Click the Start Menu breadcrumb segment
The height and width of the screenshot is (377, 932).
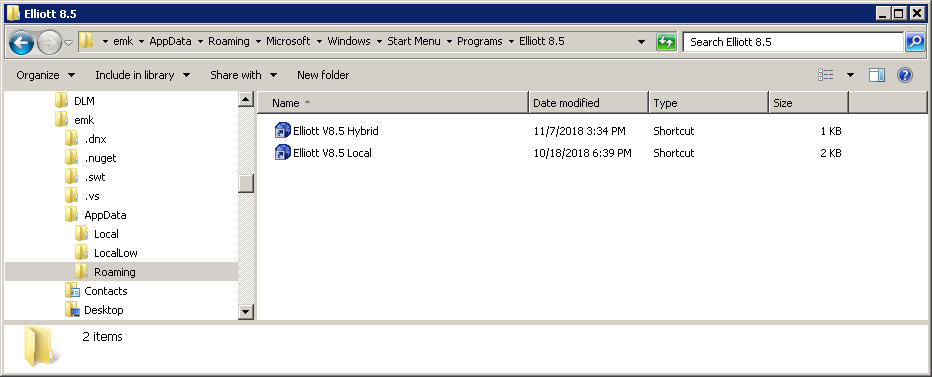414,41
